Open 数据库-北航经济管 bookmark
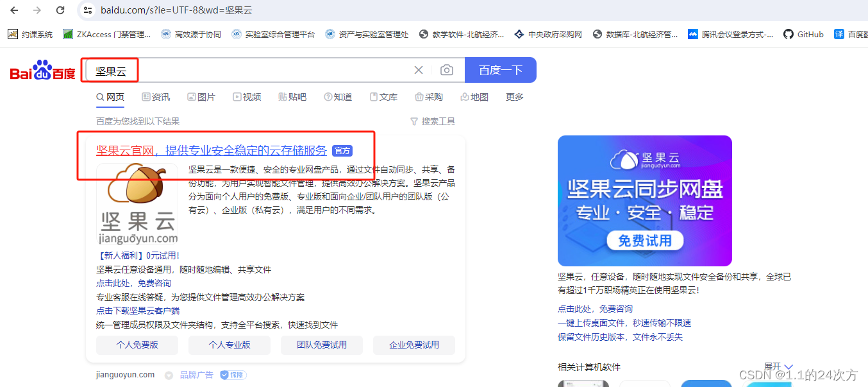The image size is (868, 387). tap(635, 34)
